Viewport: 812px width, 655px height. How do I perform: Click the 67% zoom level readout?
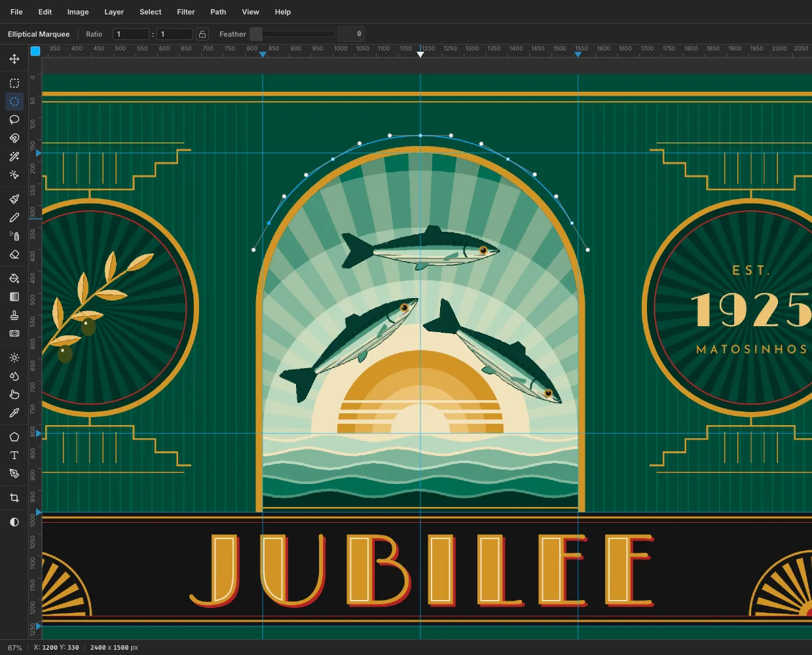pos(14,648)
